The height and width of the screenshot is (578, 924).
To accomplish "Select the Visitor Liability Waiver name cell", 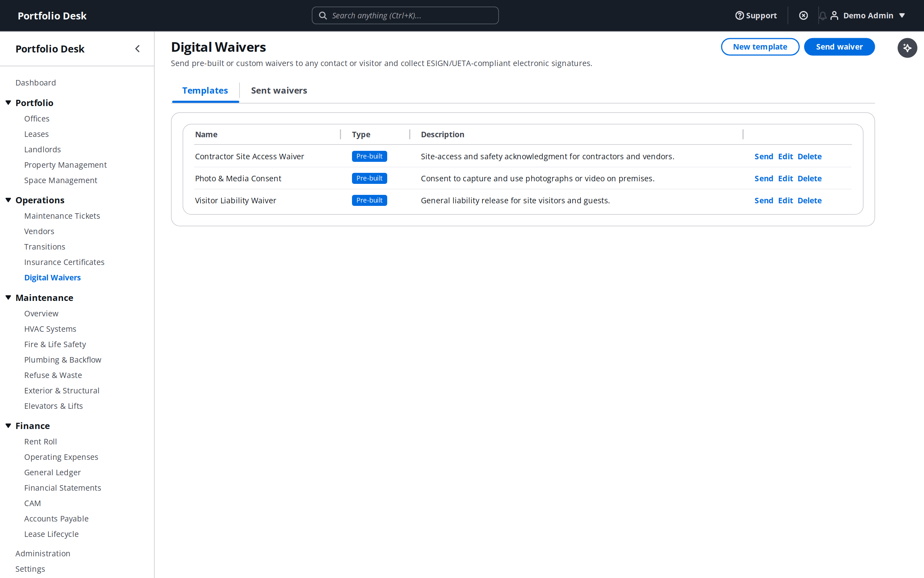I will (x=235, y=200).
